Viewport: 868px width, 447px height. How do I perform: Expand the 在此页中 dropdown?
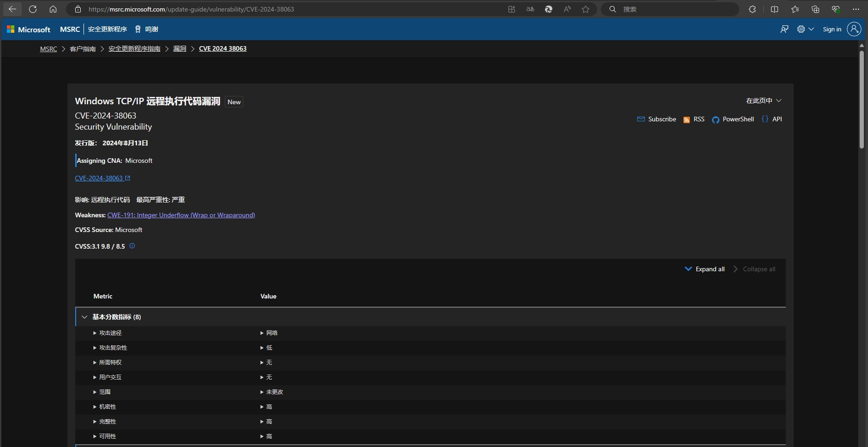point(763,101)
